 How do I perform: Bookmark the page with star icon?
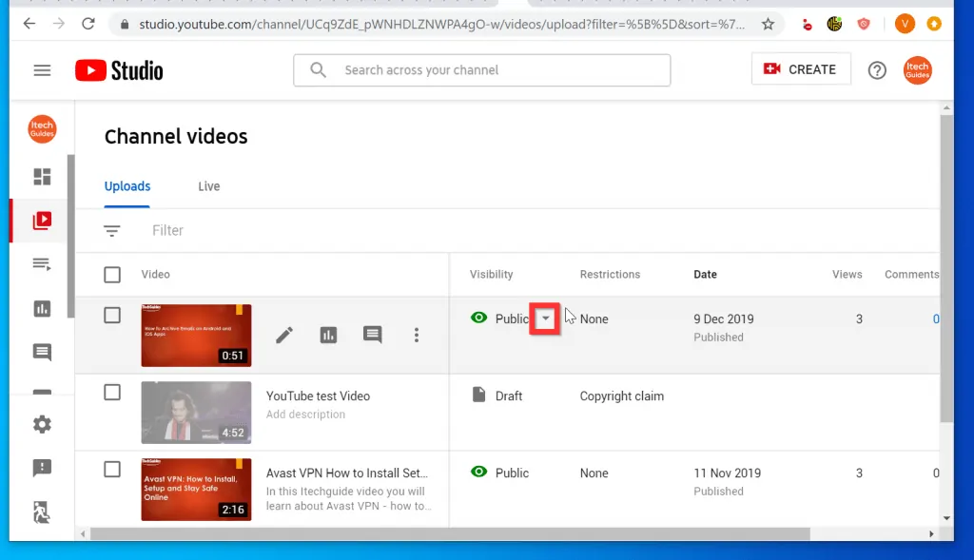(768, 24)
